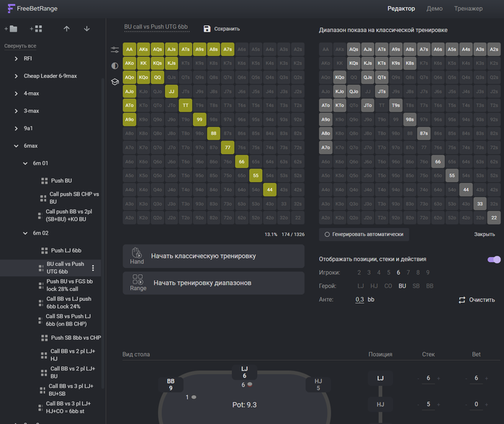Click the grid icon beside Call BB vs LJ push
Image resolution: width=504 pixels, height=424 pixels.
point(41,303)
